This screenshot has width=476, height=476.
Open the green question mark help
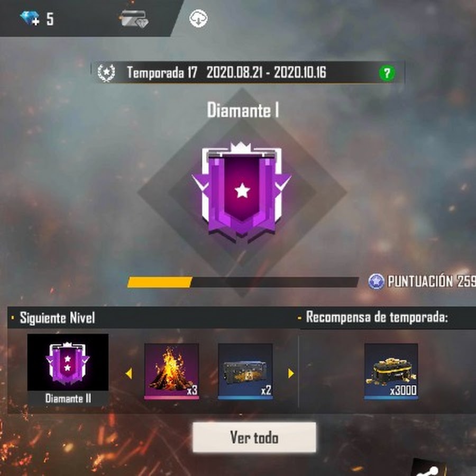pos(387,73)
